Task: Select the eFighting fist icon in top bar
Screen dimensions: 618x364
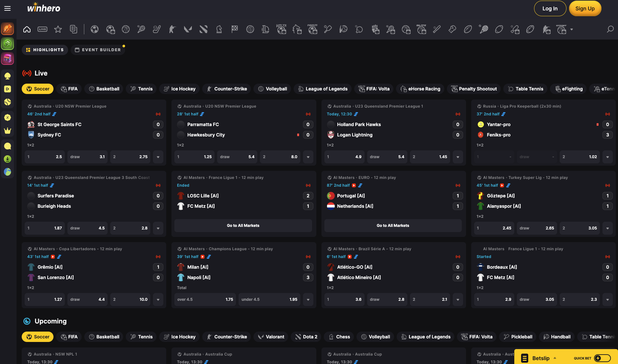Action: pos(375,29)
